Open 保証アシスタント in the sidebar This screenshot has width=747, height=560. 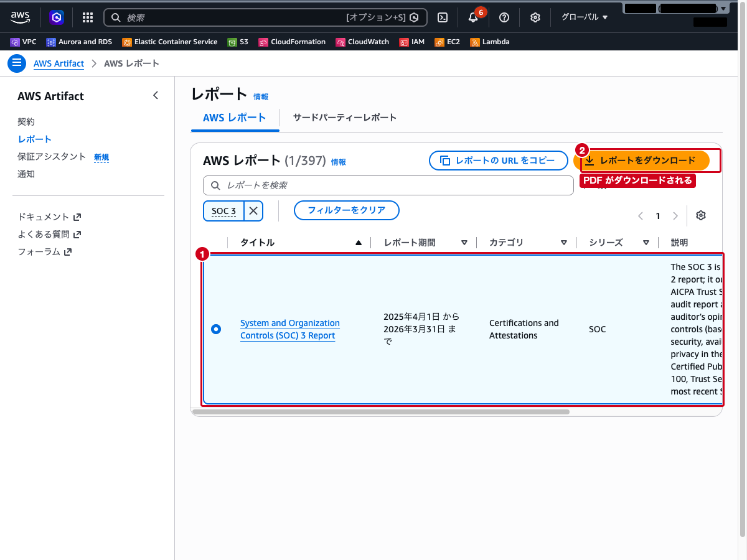click(52, 156)
